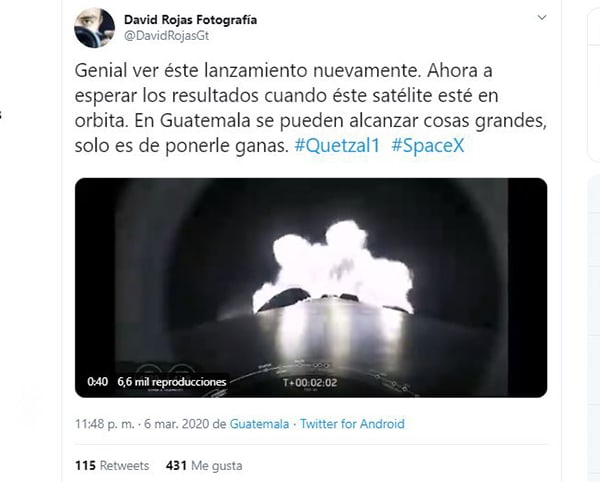Open the Twitter for Android source link
This screenshot has height=482, width=600.
[352, 424]
